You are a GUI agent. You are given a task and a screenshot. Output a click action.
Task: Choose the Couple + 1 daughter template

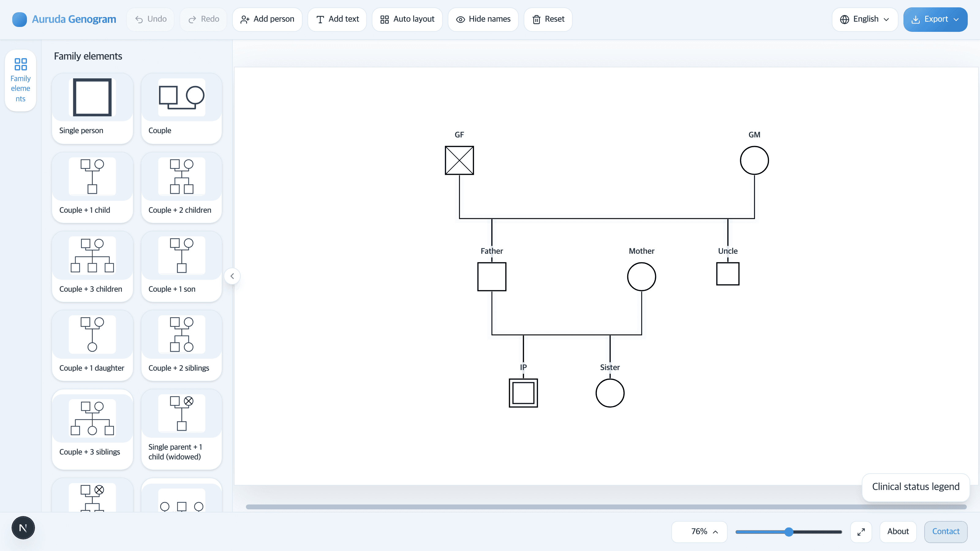(92, 346)
